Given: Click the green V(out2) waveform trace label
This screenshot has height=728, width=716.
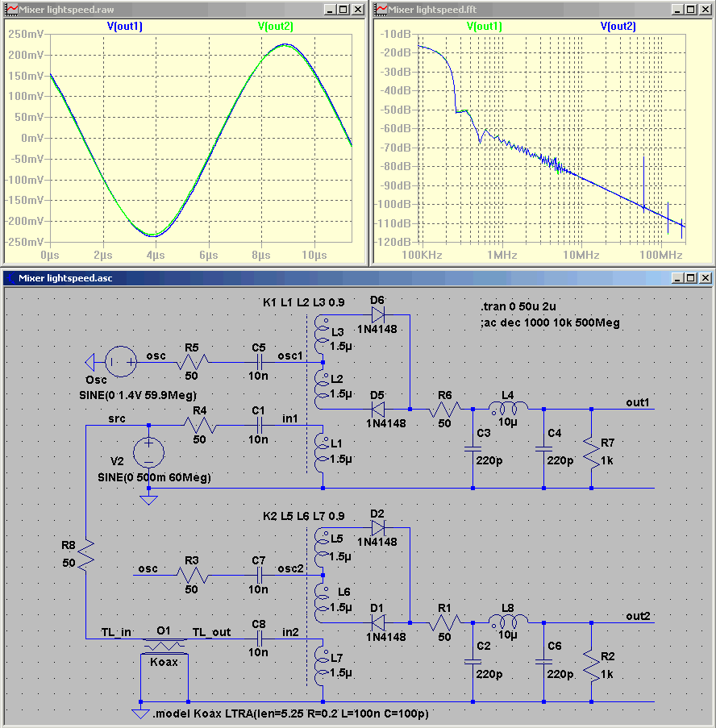Looking at the screenshot, I should pos(275,27).
